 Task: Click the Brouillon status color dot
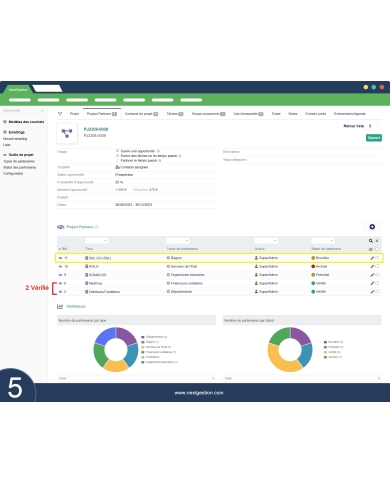tap(313, 258)
